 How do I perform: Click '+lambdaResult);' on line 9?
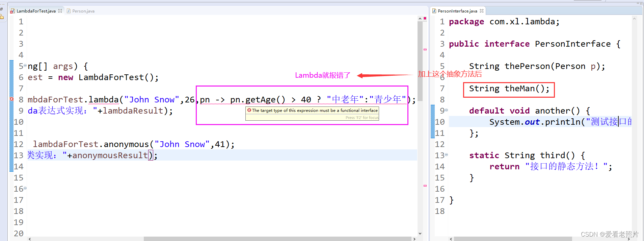coord(135,111)
